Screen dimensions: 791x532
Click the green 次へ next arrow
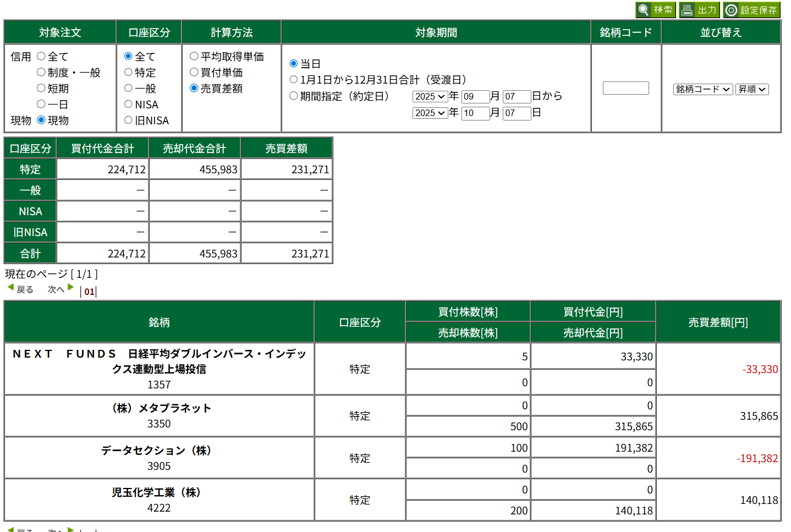[x=70, y=288]
